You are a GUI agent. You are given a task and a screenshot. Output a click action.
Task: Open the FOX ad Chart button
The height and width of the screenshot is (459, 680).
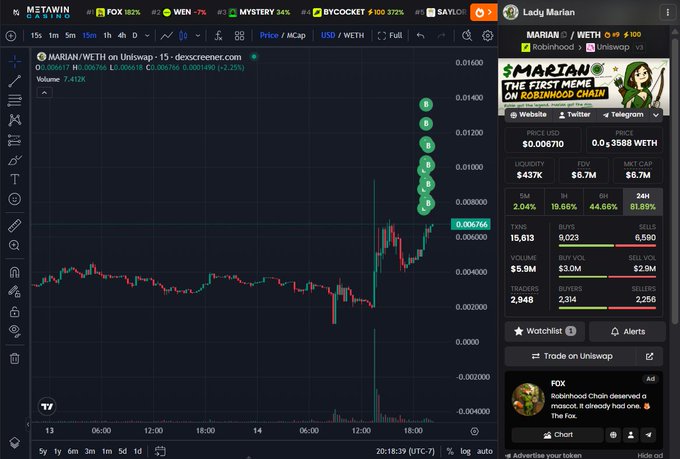(557, 435)
